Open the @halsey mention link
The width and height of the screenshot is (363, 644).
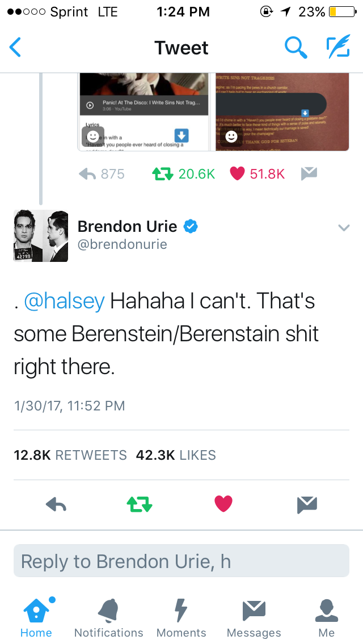coord(64,301)
